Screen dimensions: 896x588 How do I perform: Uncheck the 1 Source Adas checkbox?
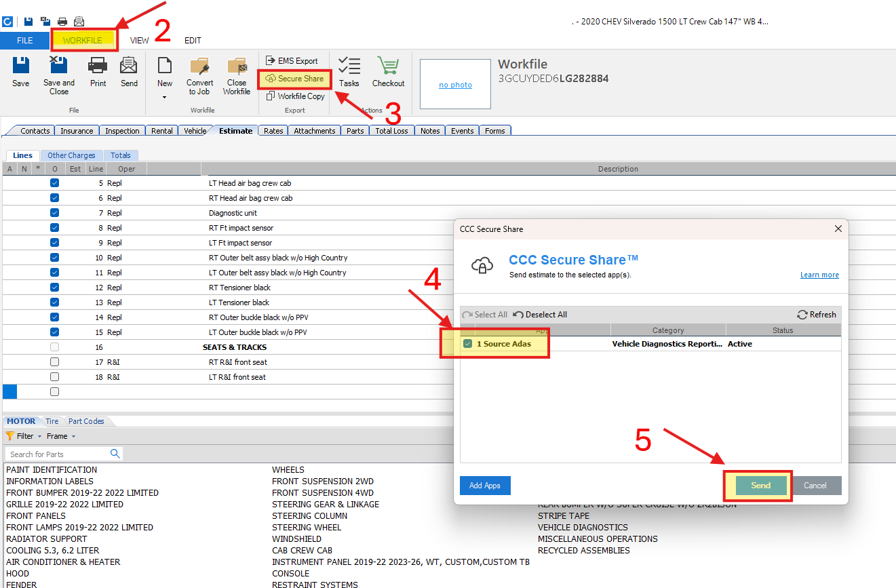click(467, 344)
